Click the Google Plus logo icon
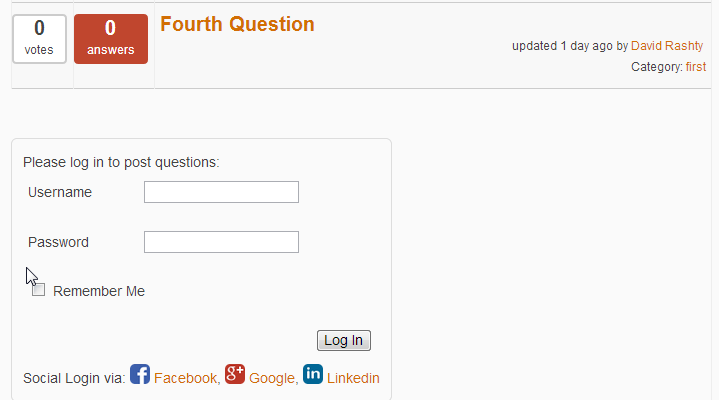 click(235, 375)
